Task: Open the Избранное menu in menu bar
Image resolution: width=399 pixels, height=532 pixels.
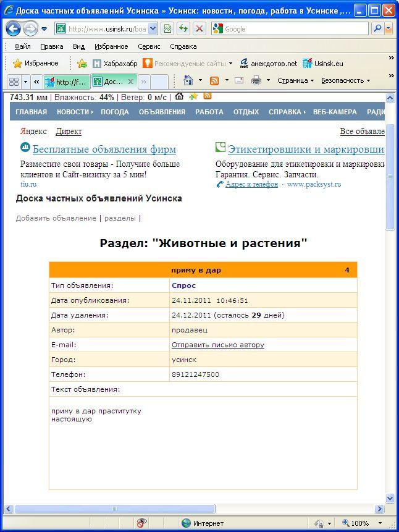Action: (111, 46)
